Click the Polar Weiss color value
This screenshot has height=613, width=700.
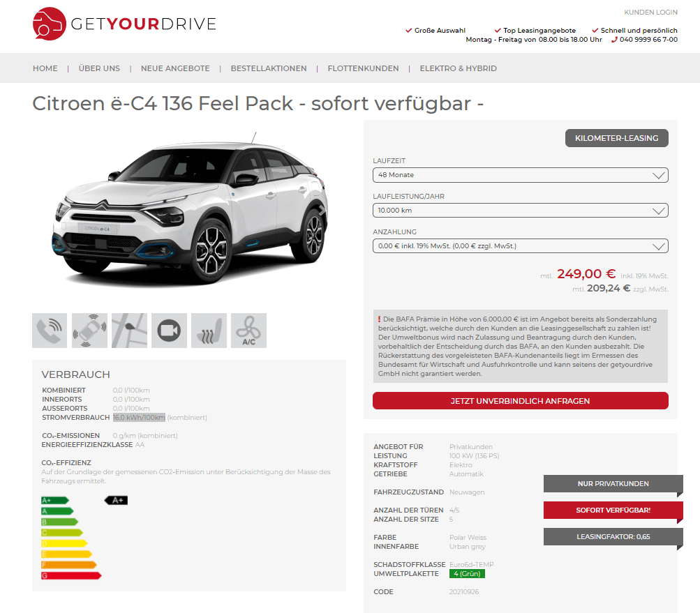pos(468,538)
